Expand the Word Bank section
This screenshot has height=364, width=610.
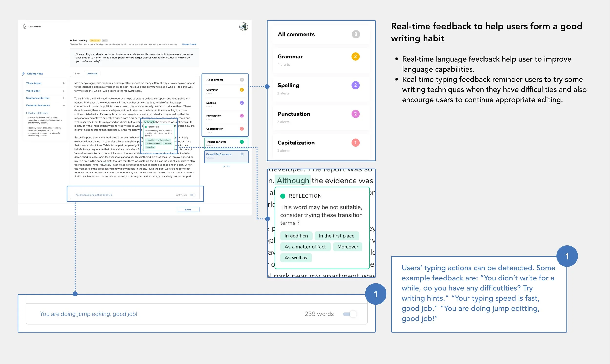point(64,91)
